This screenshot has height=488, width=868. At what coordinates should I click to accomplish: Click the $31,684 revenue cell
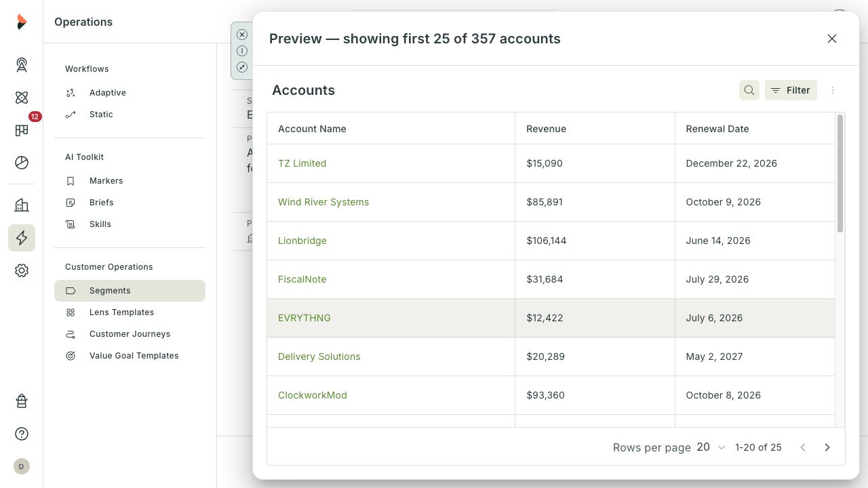point(595,279)
